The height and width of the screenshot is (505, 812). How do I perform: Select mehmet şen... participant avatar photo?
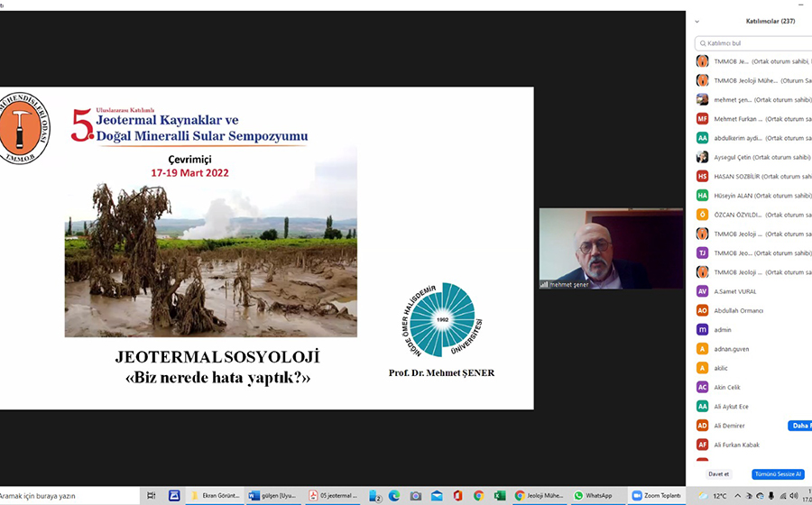pos(702,99)
